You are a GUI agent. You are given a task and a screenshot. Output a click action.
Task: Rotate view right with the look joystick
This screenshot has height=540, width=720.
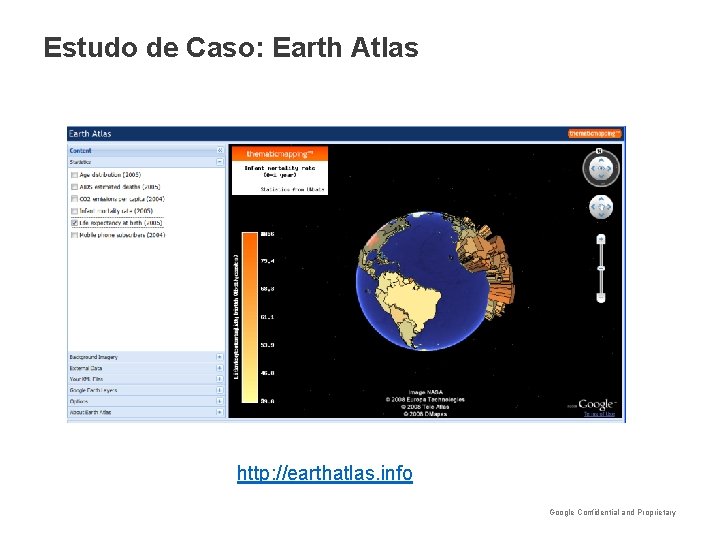point(609,169)
